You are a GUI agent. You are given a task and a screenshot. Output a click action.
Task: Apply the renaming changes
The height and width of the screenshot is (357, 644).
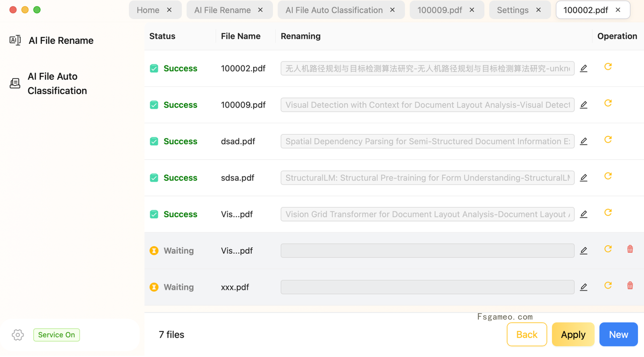click(573, 334)
